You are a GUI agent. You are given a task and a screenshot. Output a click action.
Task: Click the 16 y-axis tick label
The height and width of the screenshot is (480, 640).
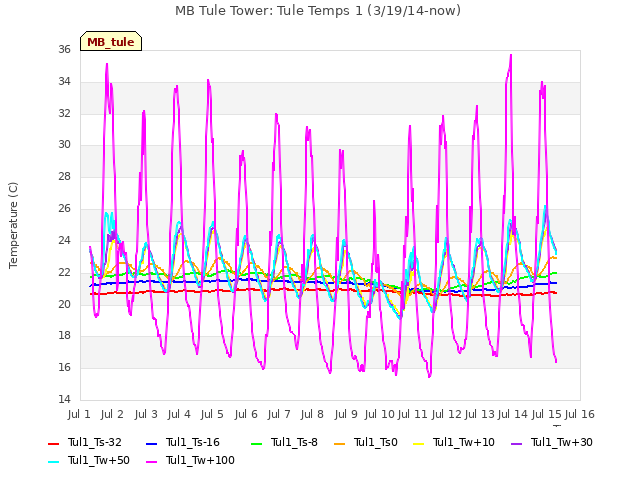click(x=64, y=367)
